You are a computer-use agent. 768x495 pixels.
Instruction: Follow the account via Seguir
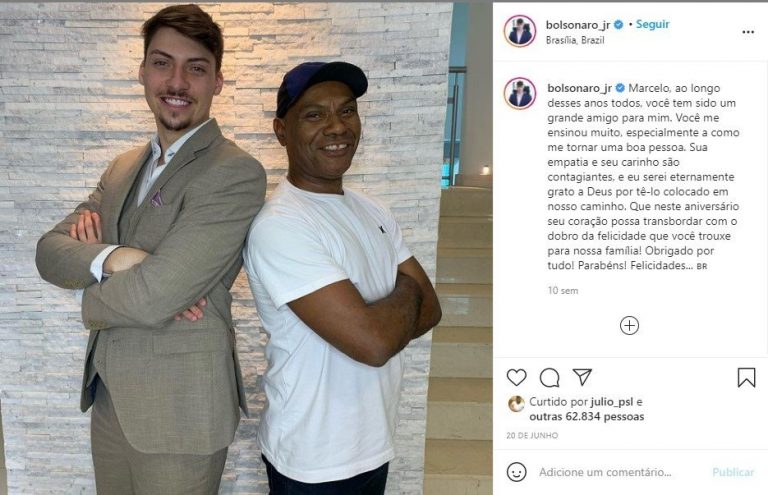[652, 24]
